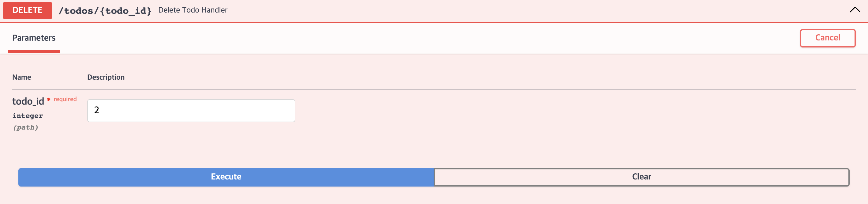
Task: Focus the todo_id value input field
Action: tap(191, 110)
